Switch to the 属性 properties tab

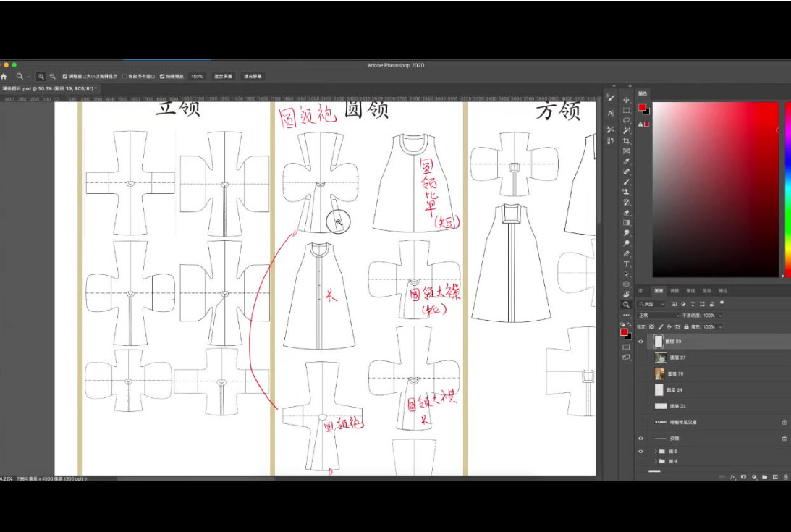(723, 291)
